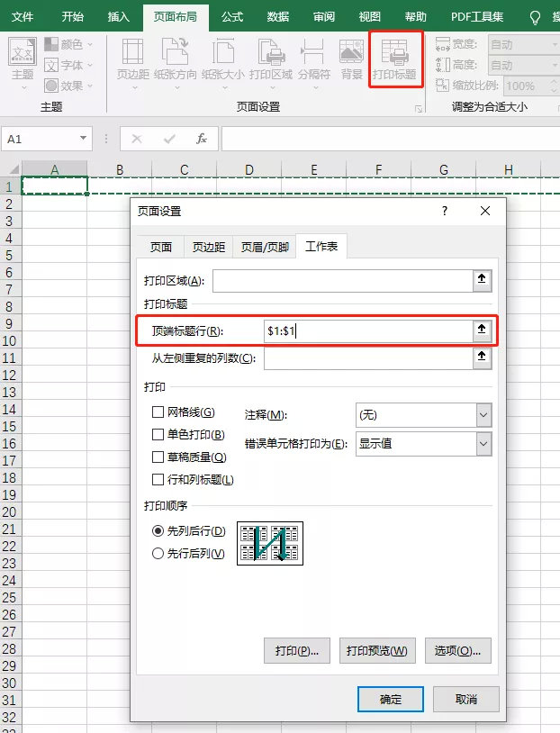Open paper Size (纸张大小) menu

pos(223,63)
